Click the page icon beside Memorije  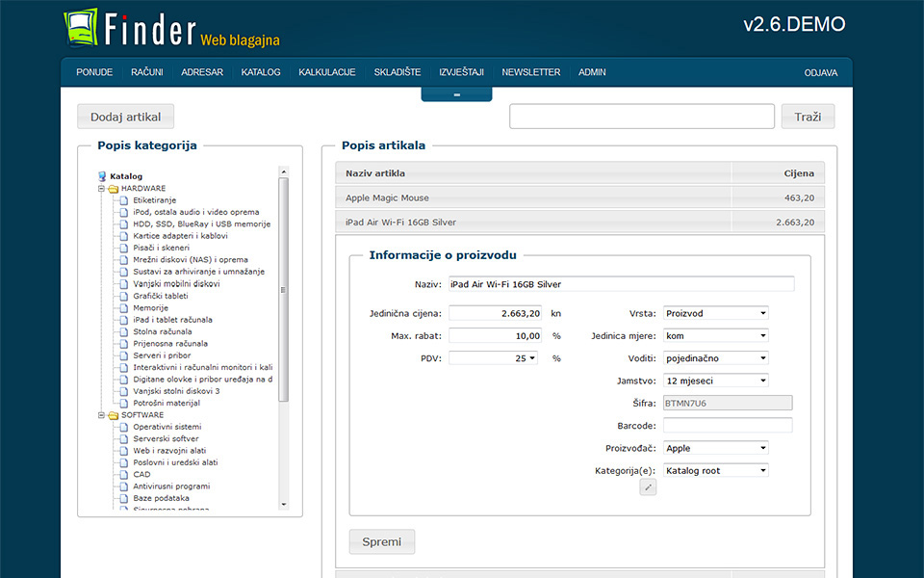123,308
